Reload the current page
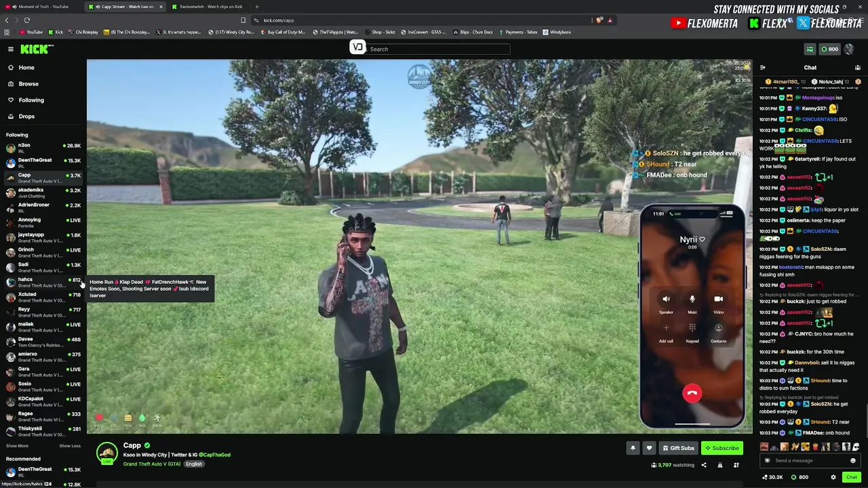 pos(27,20)
